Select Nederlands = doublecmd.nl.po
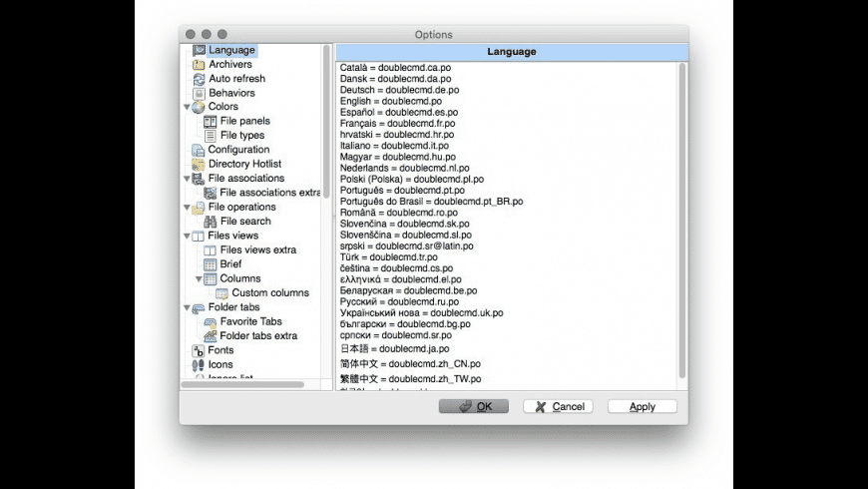This screenshot has width=868, height=489. point(405,168)
